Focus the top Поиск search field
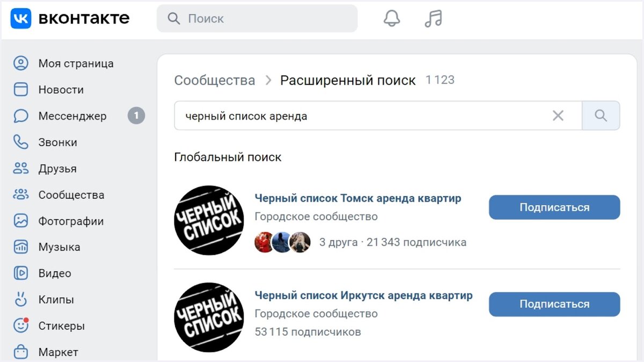The image size is (644, 362). tap(257, 18)
